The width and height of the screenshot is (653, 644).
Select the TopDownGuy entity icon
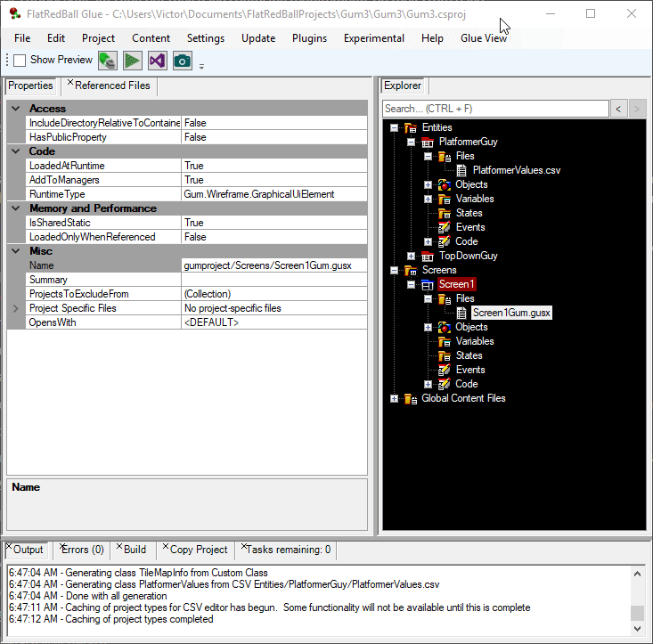(x=428, y=256)
